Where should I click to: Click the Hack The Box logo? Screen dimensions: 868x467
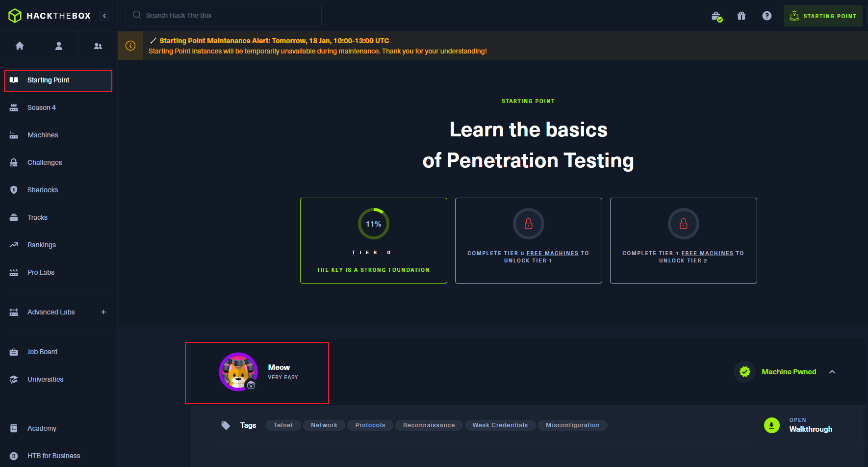50,16
